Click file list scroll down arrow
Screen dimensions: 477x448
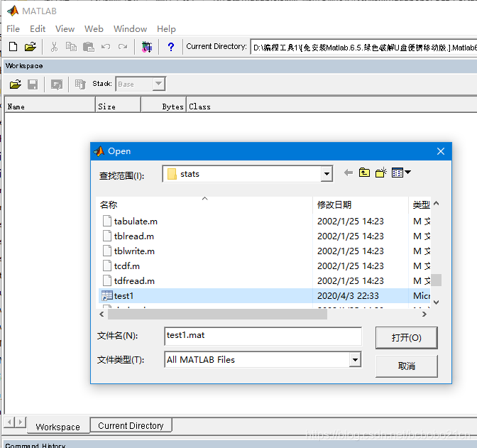(437, 302)
